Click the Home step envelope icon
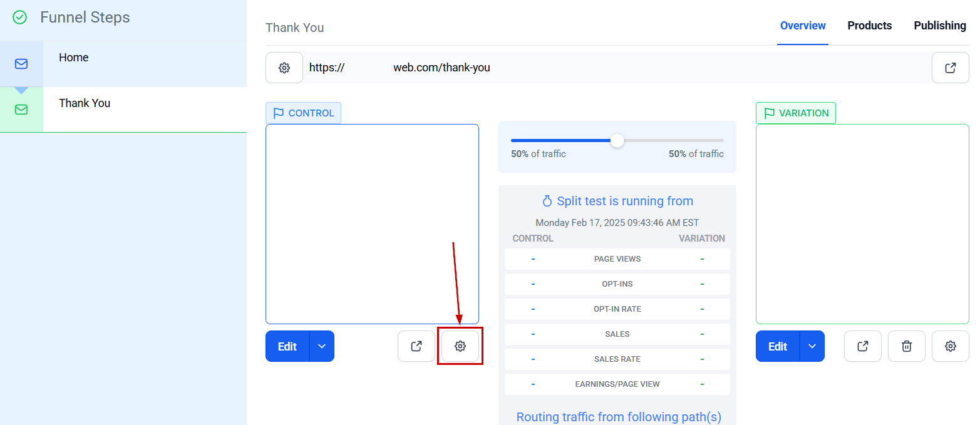 pos(21,64)
